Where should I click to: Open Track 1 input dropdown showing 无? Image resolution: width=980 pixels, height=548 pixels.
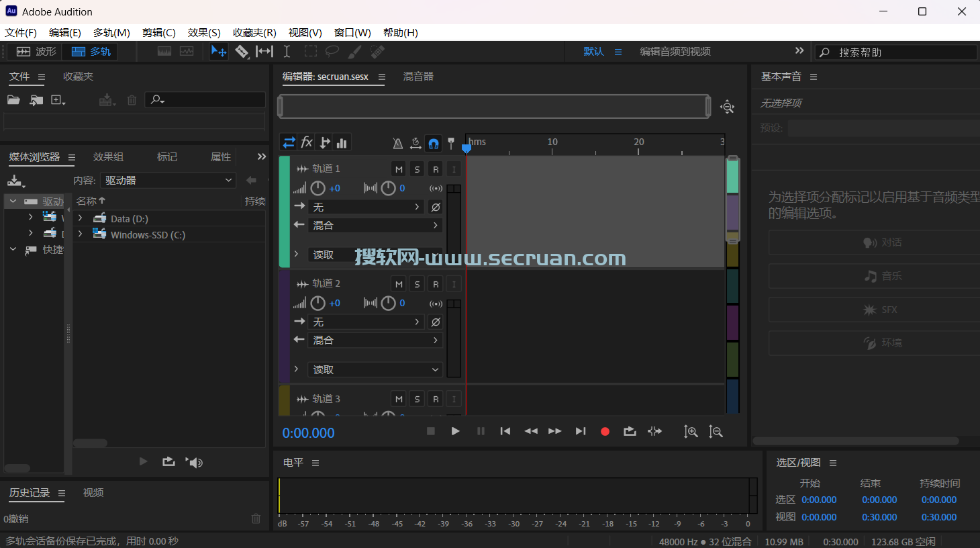[366, 208]
